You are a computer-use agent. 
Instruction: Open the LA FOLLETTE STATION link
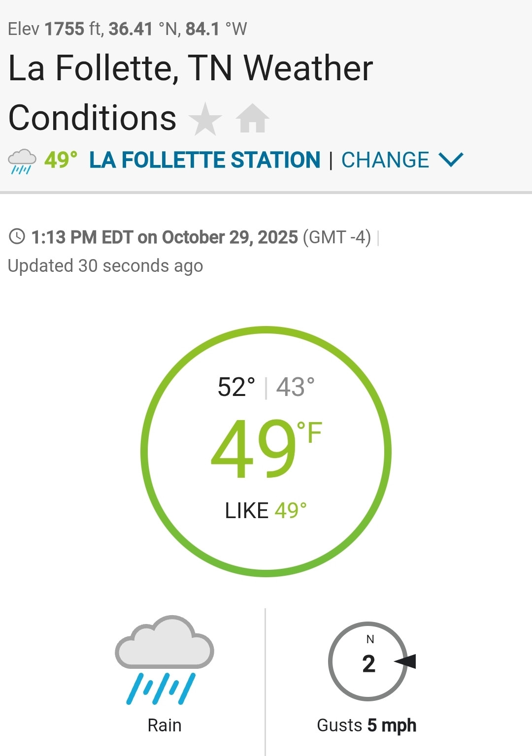tap(205, 160)
